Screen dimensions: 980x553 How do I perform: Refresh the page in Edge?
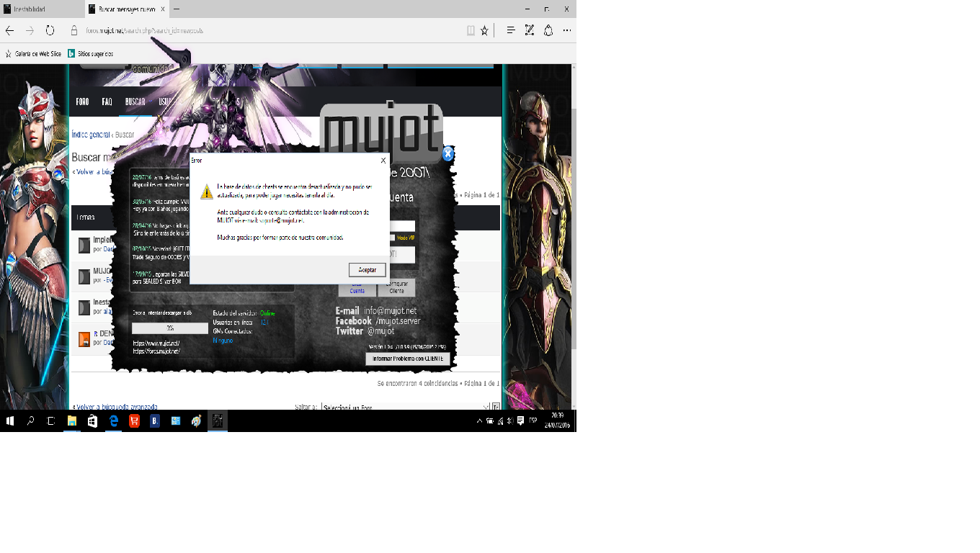coord(50,30)
